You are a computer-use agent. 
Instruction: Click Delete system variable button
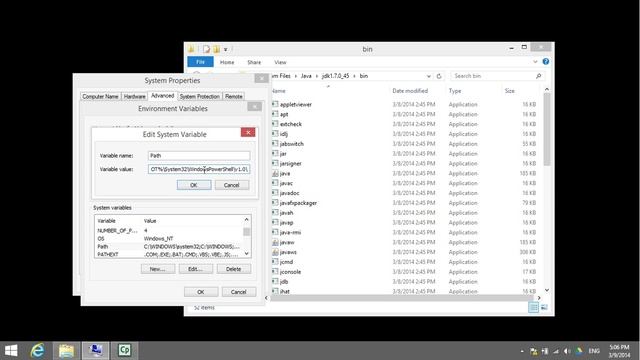(x=233, y=269)
